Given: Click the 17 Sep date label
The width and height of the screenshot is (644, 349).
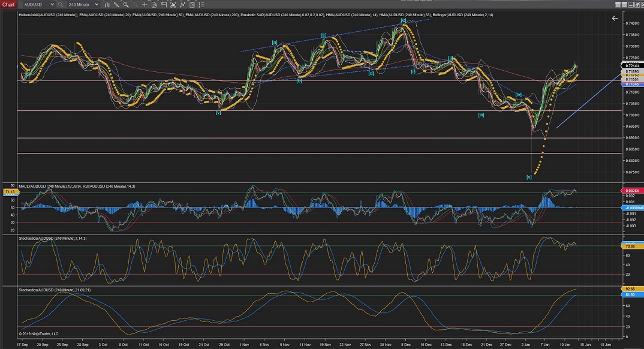Looking at the screenshot, I should pyautogui.click(x=22, y=344).
